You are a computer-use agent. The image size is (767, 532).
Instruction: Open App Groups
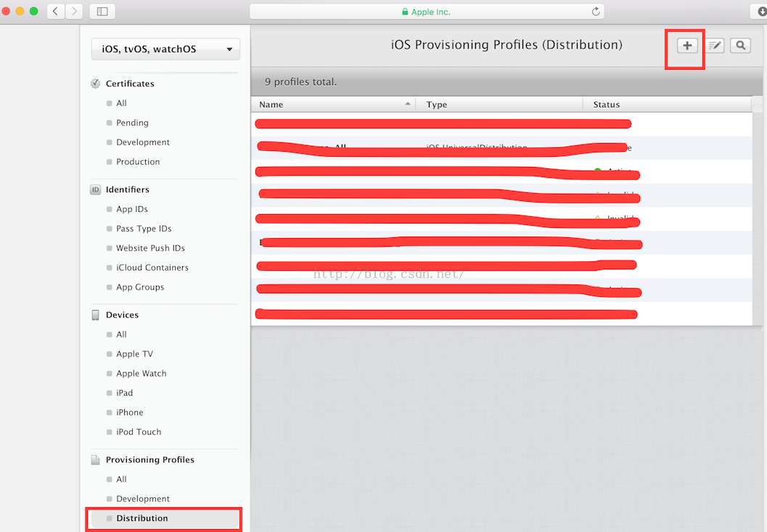(x=140, y=287)
